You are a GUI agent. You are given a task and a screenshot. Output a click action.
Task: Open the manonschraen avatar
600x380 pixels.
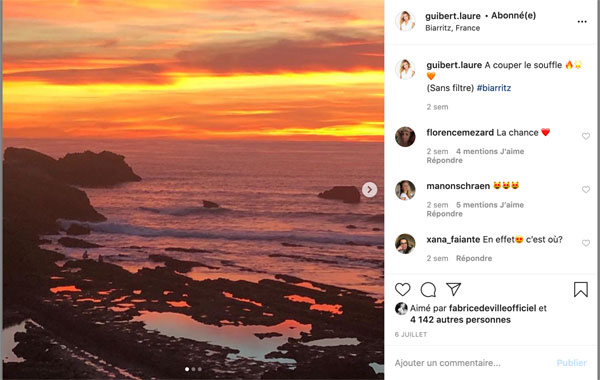[x=405, y=190]
